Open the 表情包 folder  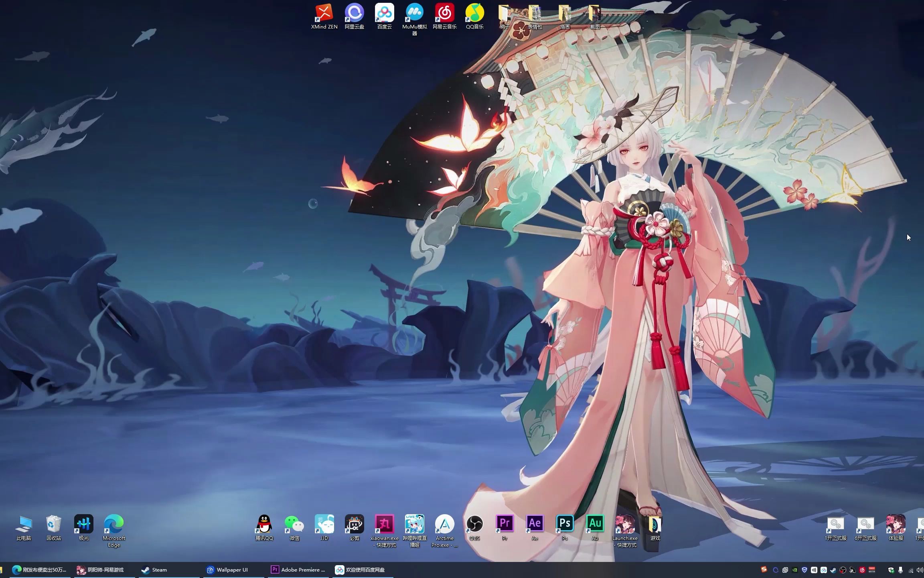tap(535, 17)
